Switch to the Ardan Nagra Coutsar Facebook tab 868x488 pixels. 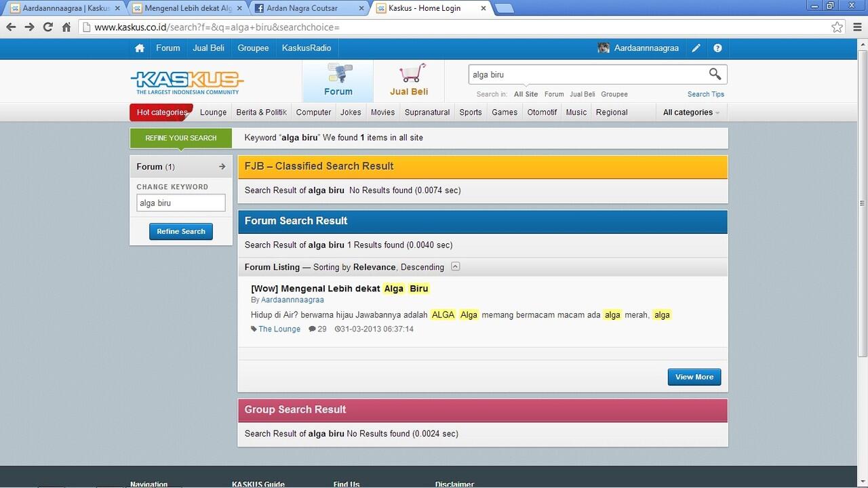click(x=309, y=8)
